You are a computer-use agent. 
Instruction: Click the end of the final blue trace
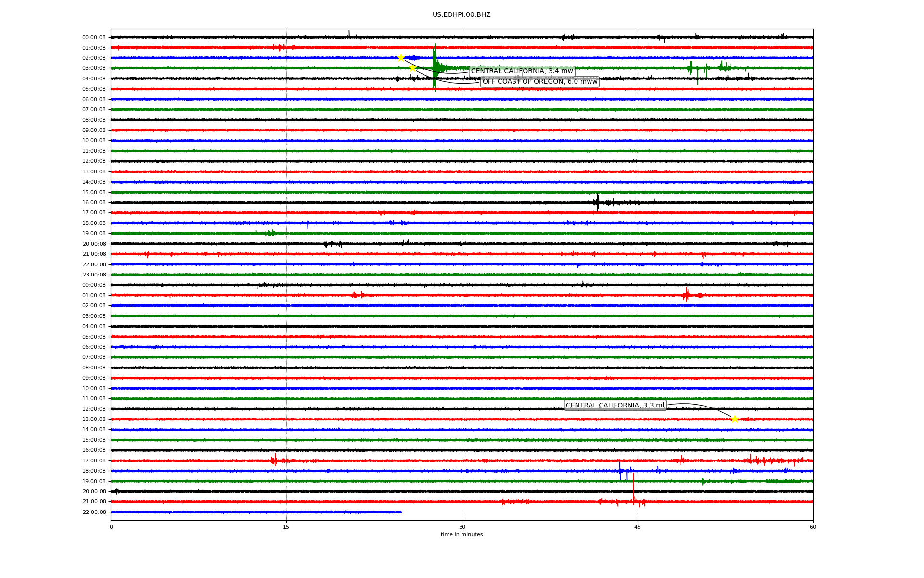(x=400, y=512)
